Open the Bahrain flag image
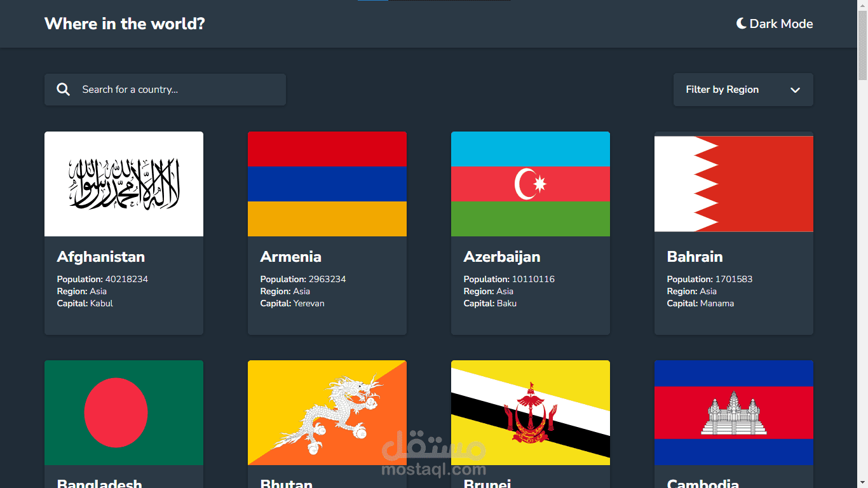 click(x=734, y=184)
